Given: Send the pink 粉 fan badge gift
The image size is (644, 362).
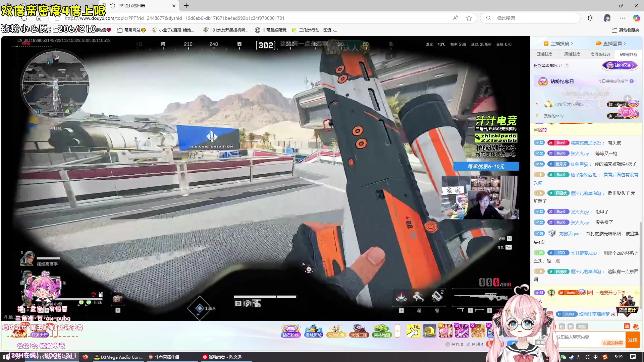Looking at the screenshot, I should coord(445,331).
